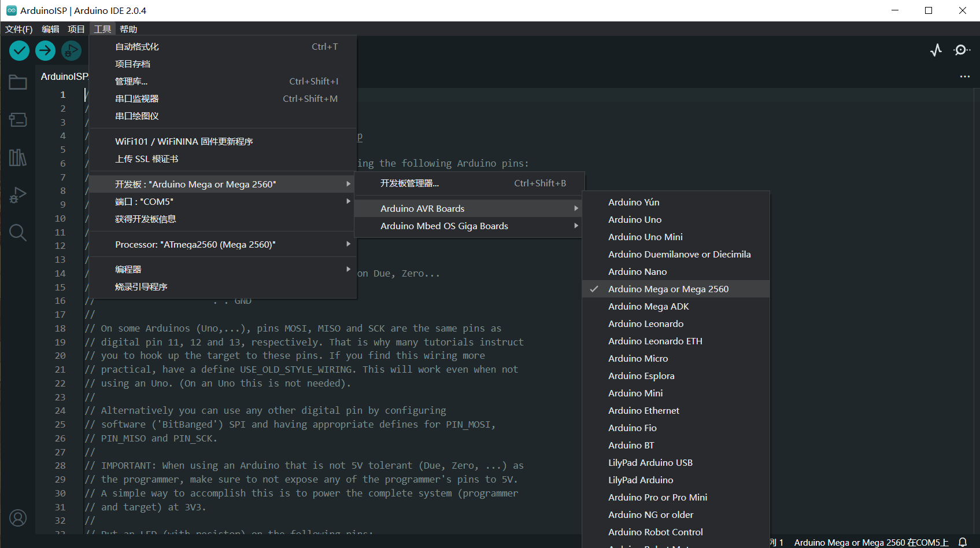Image resolution: width=980 pixels, height=548 pixels.
Task: Click the Upload arrow button
Action: click(x=45, y=51)
